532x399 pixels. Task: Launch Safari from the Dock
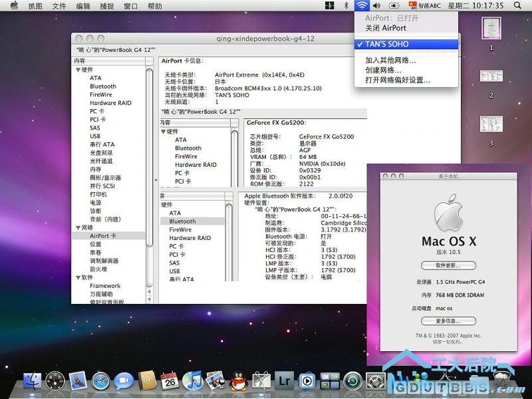[x=100, y=381]
